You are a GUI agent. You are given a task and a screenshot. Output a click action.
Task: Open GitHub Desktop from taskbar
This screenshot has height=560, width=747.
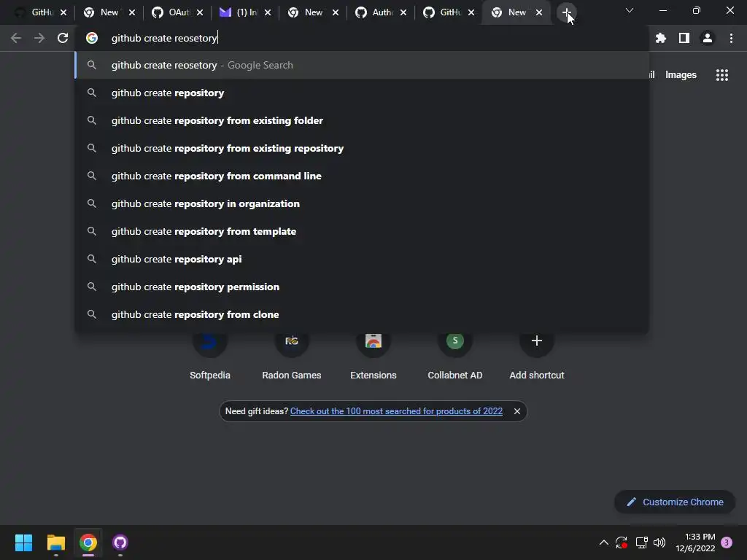pos(120,542)
